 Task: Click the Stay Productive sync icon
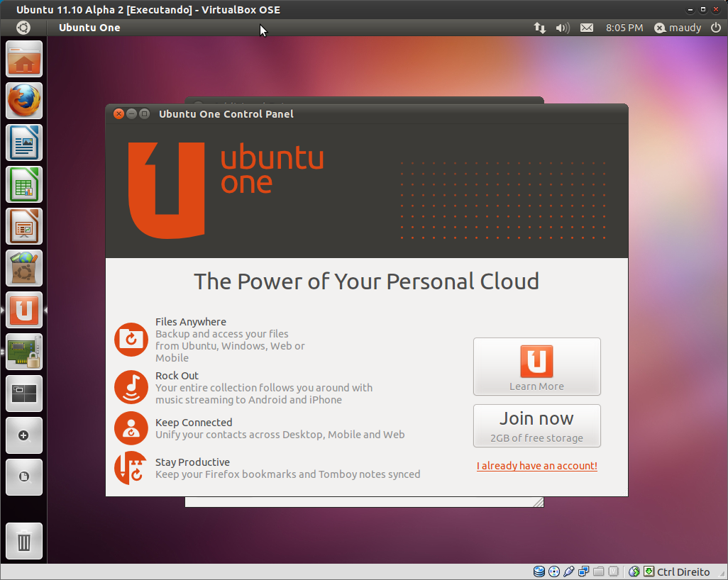pos(131,468)
